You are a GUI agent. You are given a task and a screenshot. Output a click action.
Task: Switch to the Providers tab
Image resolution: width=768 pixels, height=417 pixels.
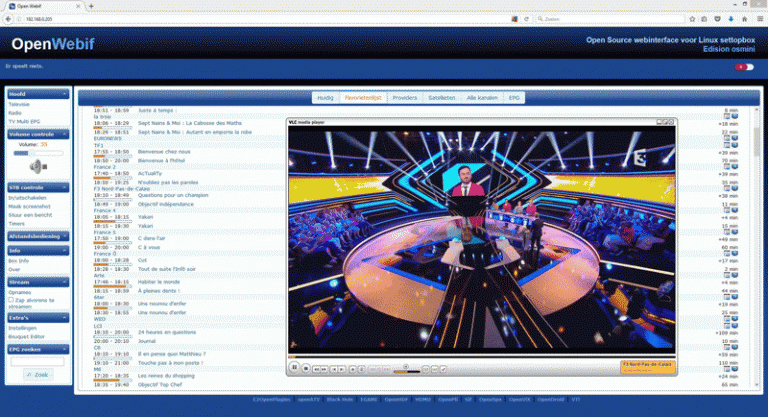[404, 98]
